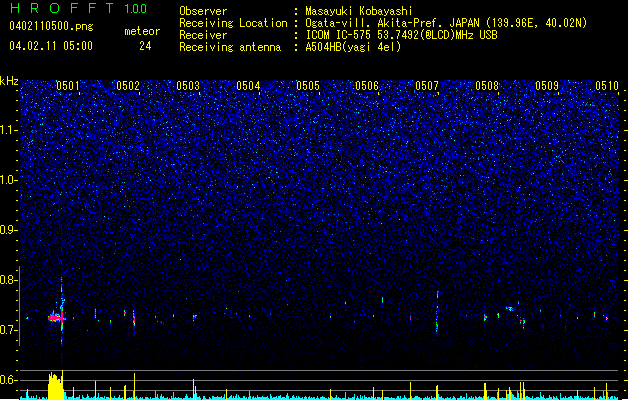Click the 1.0 kHz axis label

pyautogui.click(x=9, y=180)
